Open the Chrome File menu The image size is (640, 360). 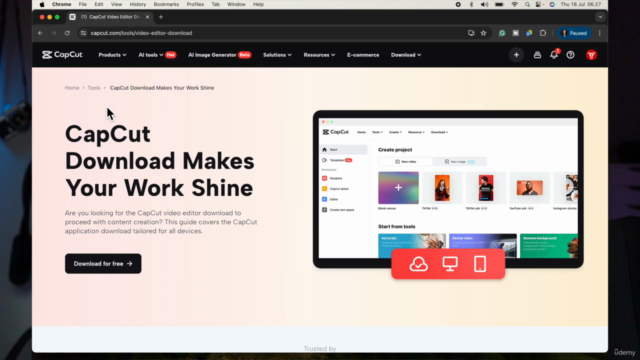[x=82, y=4]
